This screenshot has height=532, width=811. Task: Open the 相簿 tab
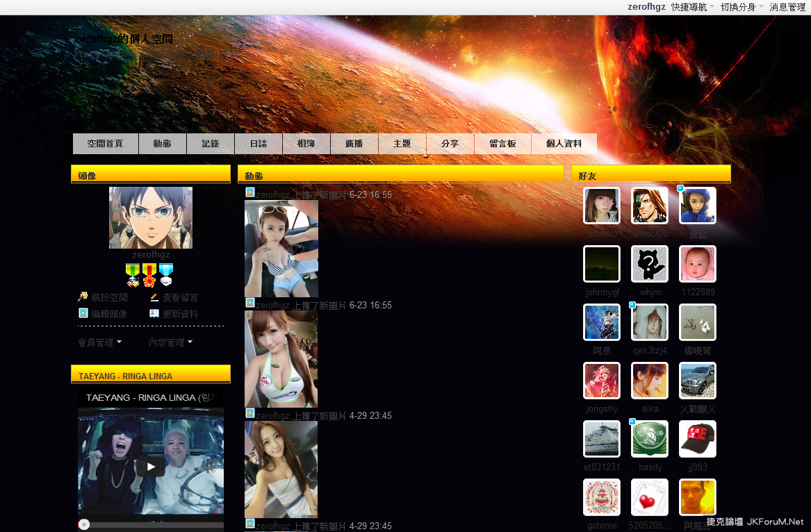click(x=306, y=144)
